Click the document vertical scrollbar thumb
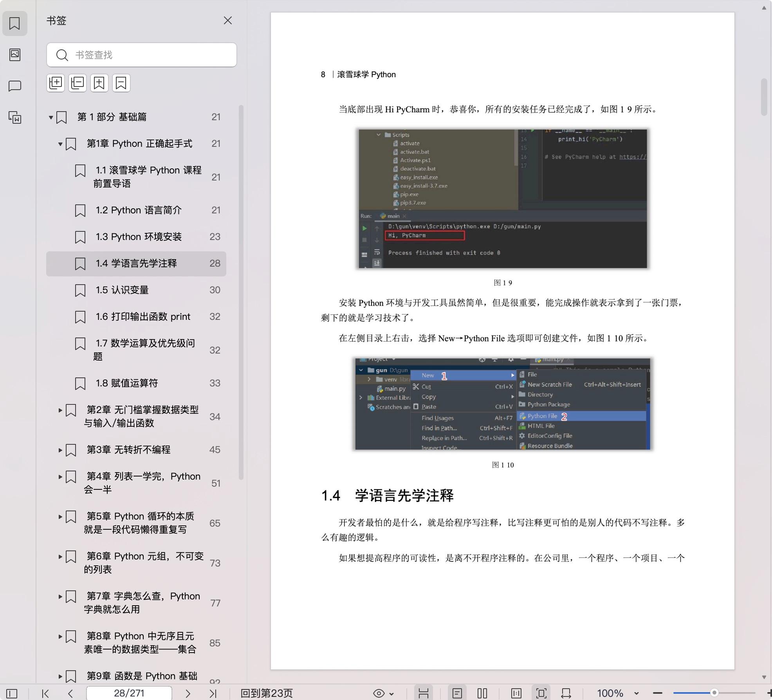The image size is (772, 700). tap(764, 97)
